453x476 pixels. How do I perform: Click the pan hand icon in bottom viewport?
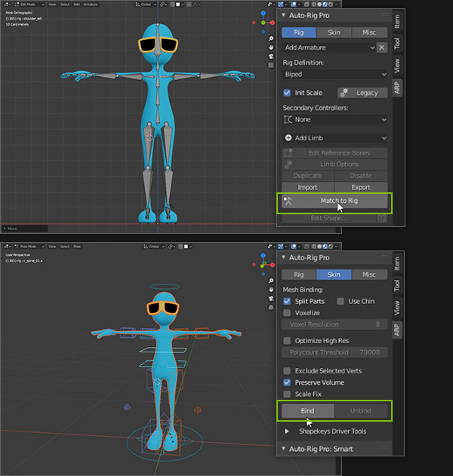pyautogui.click(x=271, y=290)
